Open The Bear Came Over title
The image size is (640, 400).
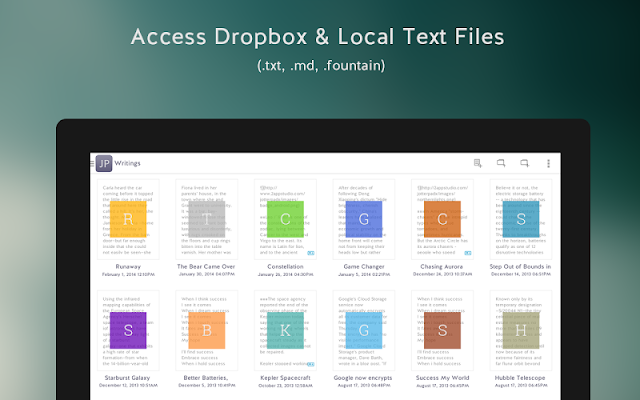click(206, 267)
